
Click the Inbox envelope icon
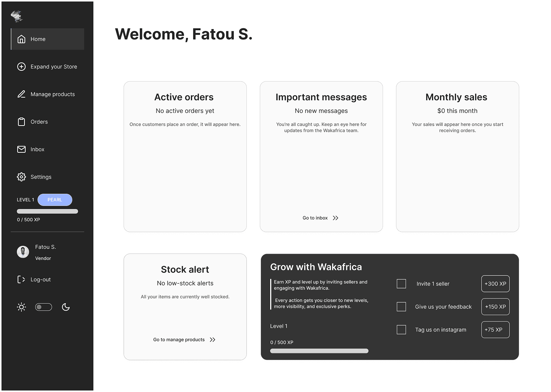click(x=21, y=149)
